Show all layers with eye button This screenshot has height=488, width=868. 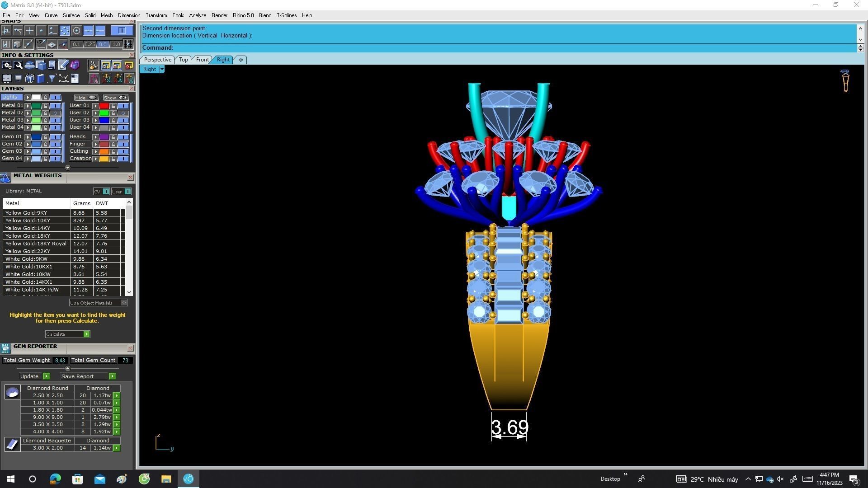(x=116, y=98)
